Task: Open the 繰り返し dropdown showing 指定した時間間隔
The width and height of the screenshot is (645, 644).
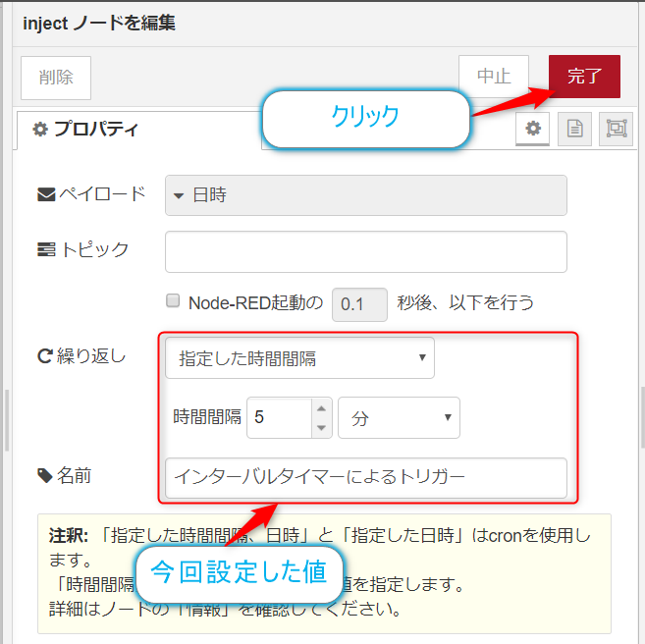Action: pos(299,357)
